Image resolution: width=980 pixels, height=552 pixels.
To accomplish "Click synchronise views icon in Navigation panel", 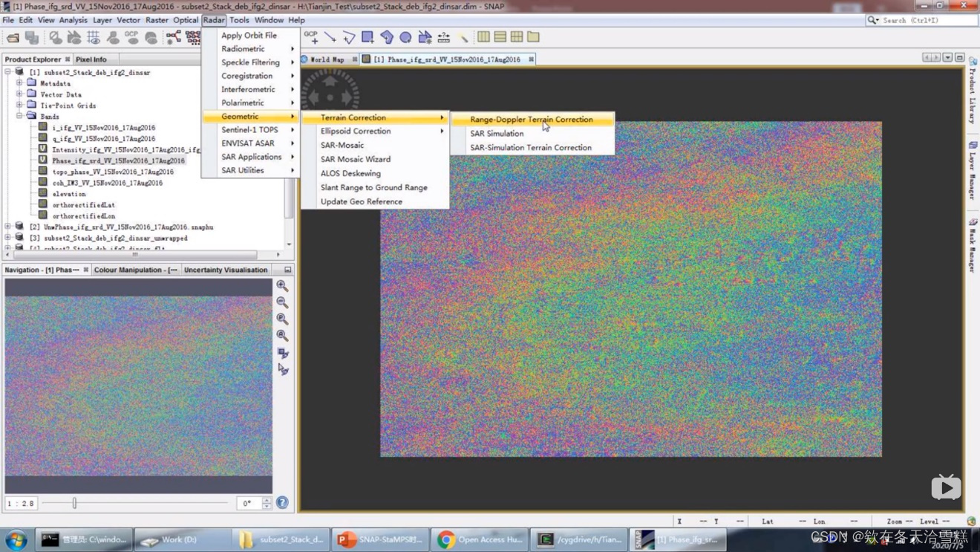I will click(282, 353).
